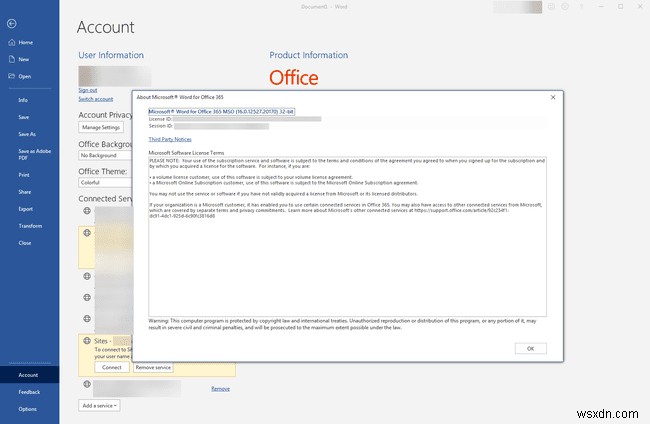Screen dimensions: 650x424
Task: Click the Remove service button
Action: (x=153, y=367)
